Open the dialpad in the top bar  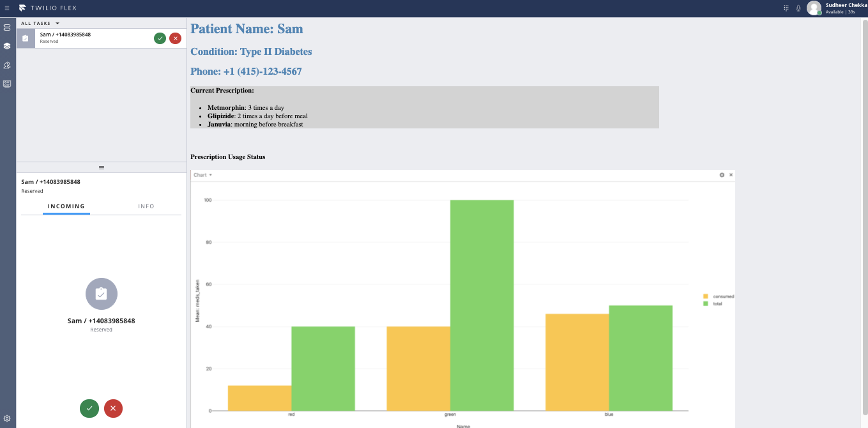tap(786, 8)
